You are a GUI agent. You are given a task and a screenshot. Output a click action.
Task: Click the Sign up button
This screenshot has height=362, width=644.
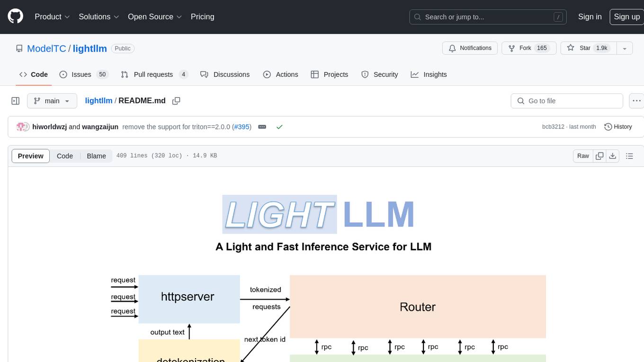[x=626, y=17]
